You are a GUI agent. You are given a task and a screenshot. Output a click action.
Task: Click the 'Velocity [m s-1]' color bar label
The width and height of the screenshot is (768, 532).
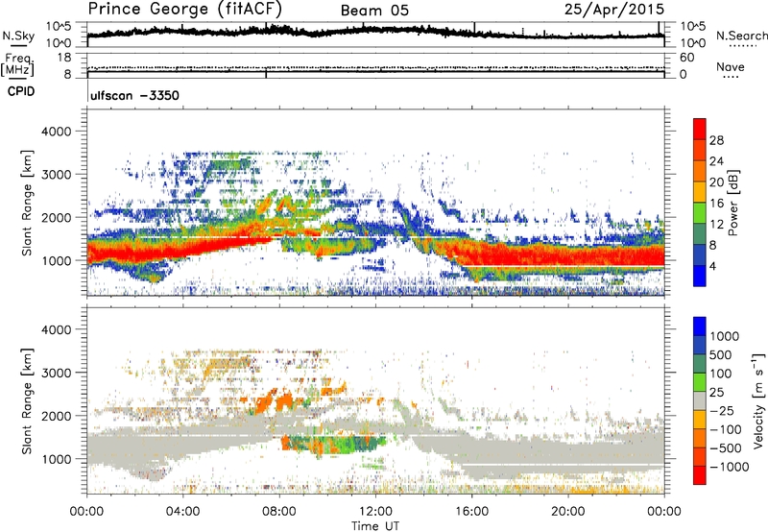758,400
